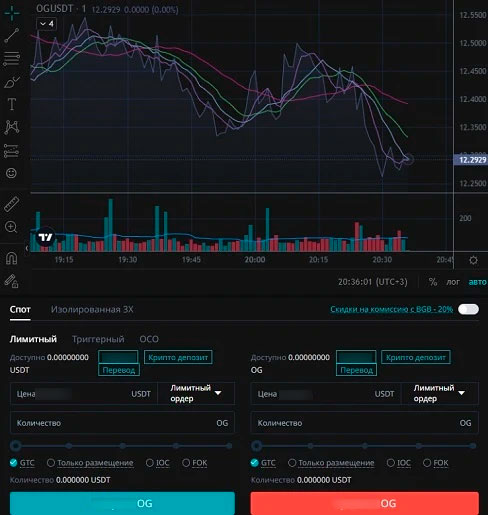Toggle the BGB commission discount switch

[x=468, y=309]
